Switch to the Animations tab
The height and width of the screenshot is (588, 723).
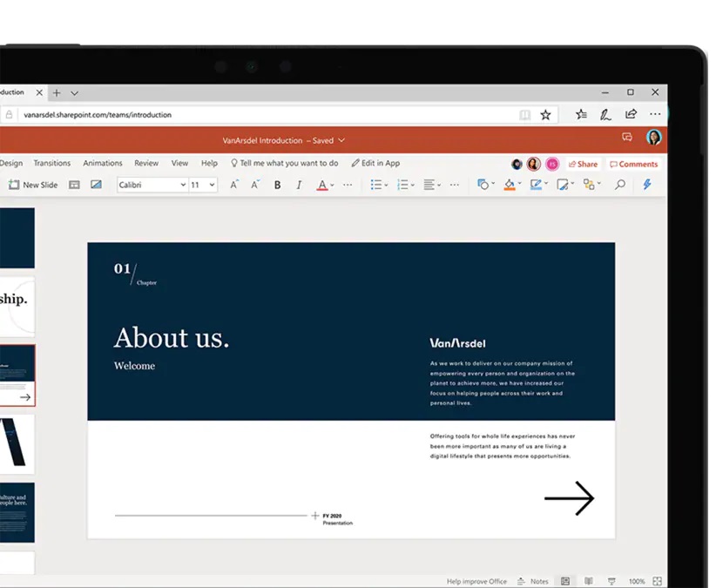[x=103, y=163]
